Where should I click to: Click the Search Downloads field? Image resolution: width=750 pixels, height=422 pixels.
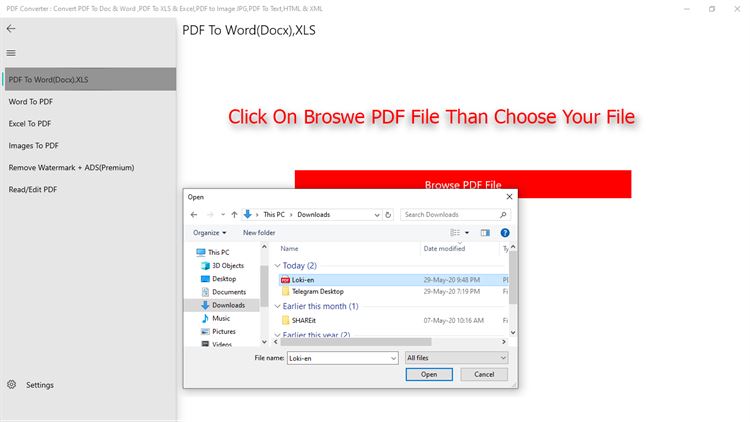coord(455,215)
